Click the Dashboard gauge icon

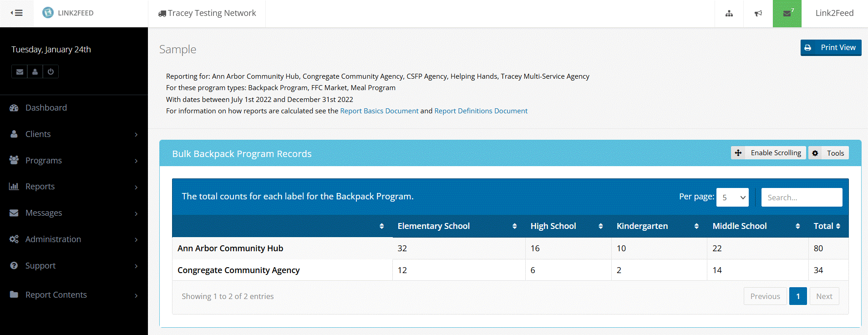(x=14, y=108)
